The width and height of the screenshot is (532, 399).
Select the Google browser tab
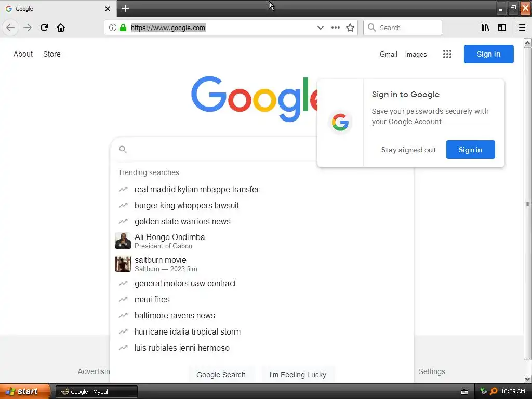tap(58, 8)
